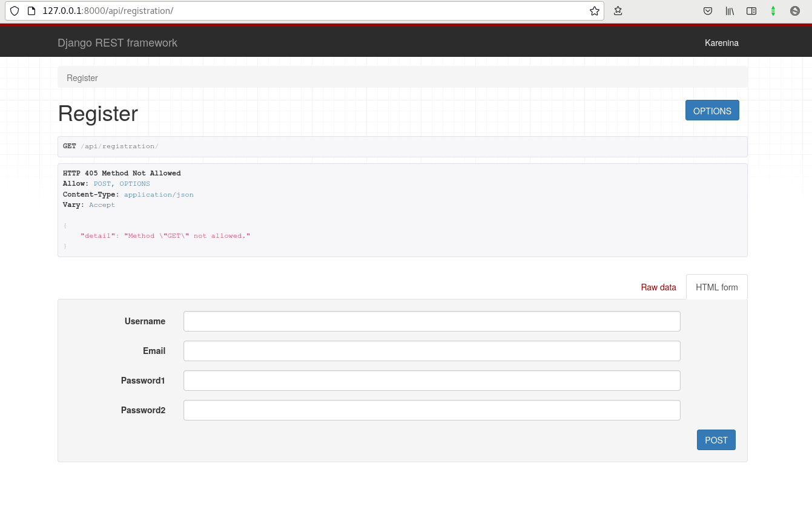Open the Karenina user dropdown
The image size is (812, 507).
pos(721,43)
